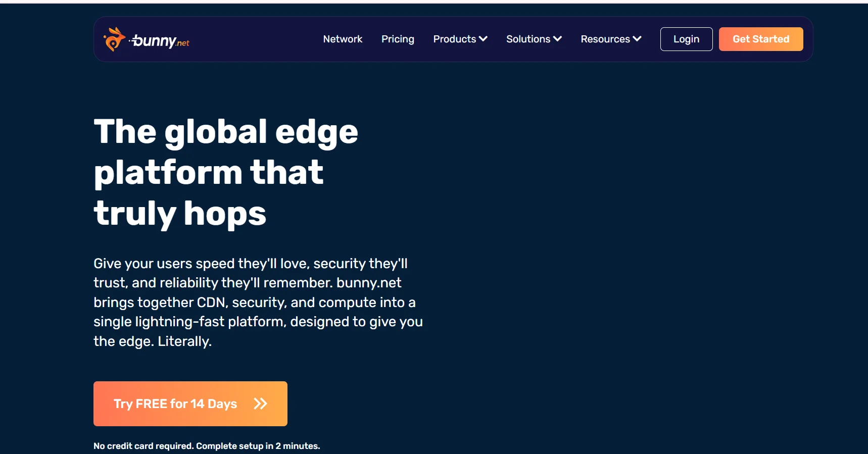Image resolution: width=868 pixels, height=454 pixels.
Task: Click the Login button
Action: tap(686, 39)
